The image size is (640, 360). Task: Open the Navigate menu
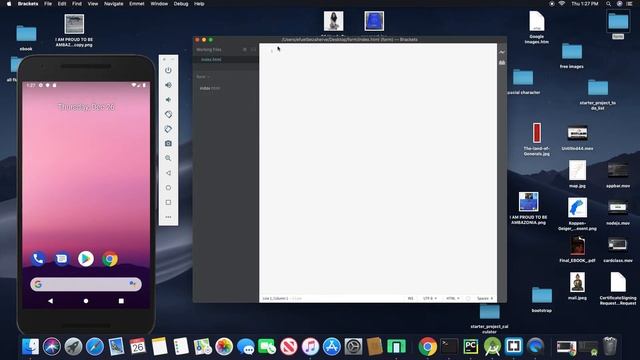[x=113, y=4]
